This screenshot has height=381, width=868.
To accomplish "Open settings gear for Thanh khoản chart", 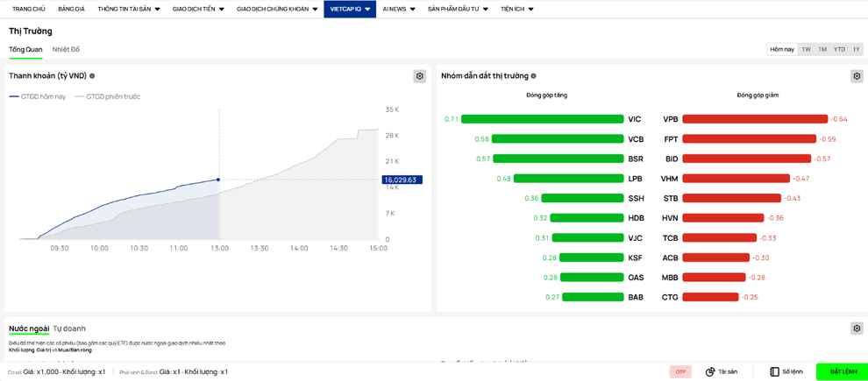I will [420, 76].
